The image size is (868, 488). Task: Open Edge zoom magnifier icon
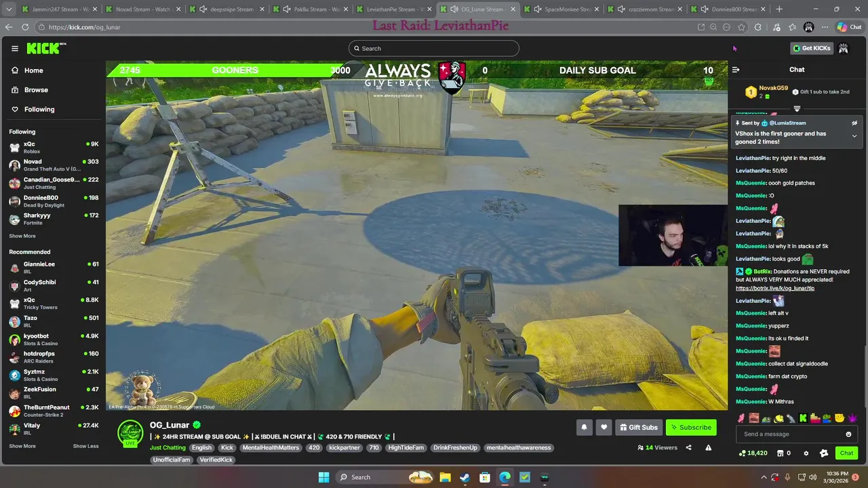tap(713, 27)
